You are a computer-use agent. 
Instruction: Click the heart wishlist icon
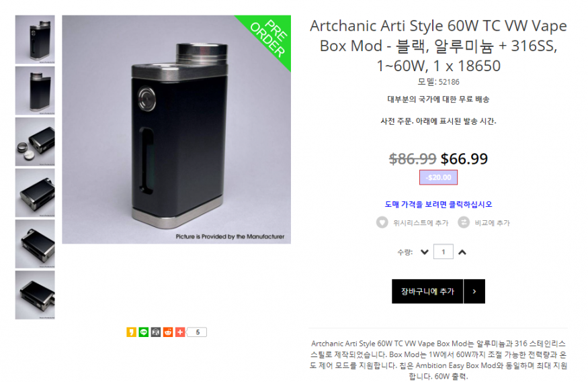click(x=382, y=222)
